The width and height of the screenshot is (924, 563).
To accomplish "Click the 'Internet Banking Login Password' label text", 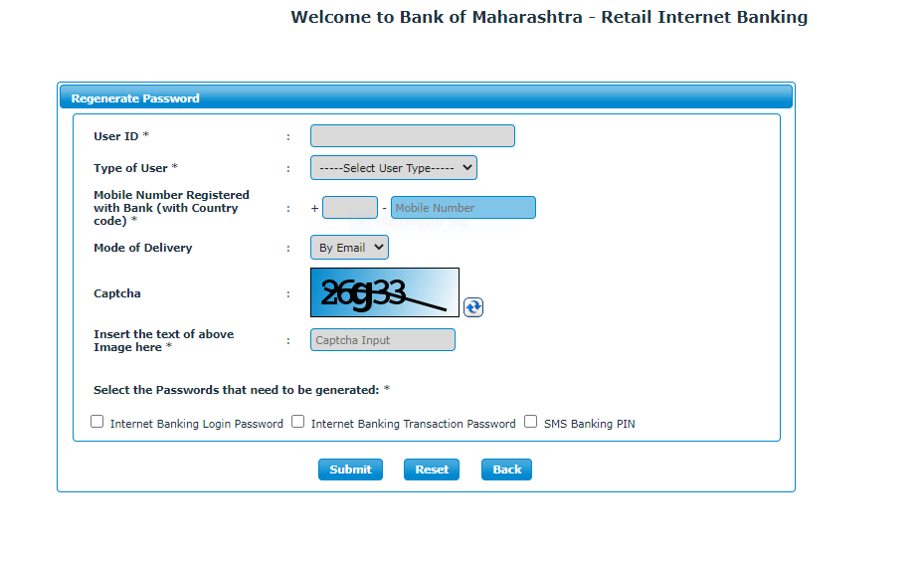I will [x=197, y=424].
